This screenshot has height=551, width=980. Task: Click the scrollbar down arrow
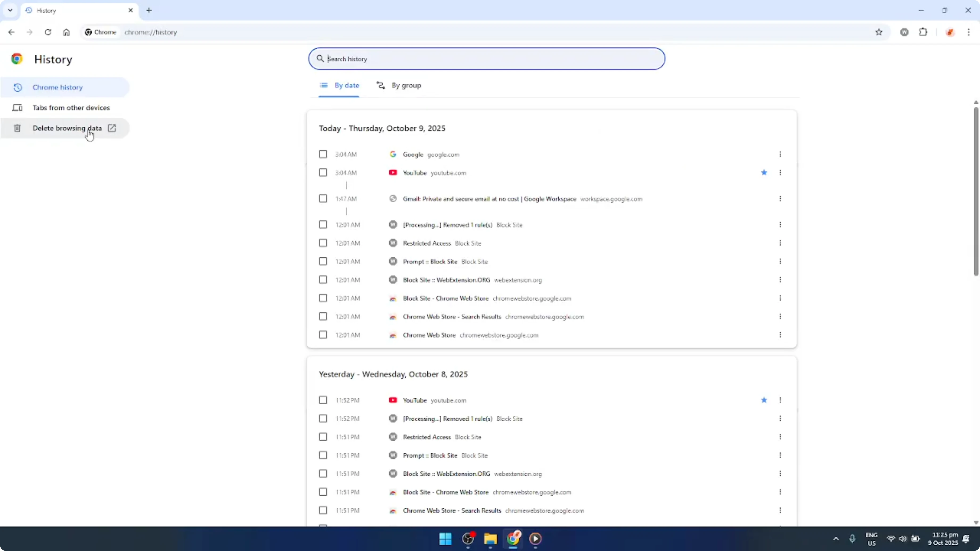[976, 523]
